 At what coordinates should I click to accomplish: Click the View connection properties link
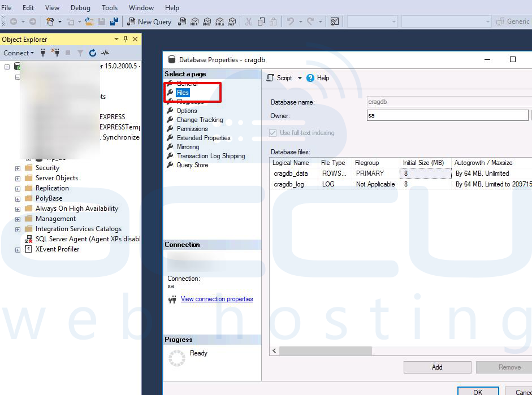tap(217, 300)
